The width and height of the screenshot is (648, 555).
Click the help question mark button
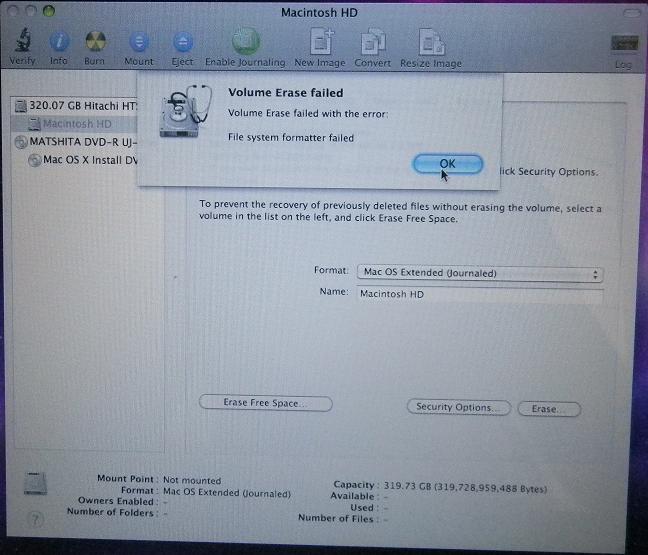pyautogui.click(x=35, y=519)
